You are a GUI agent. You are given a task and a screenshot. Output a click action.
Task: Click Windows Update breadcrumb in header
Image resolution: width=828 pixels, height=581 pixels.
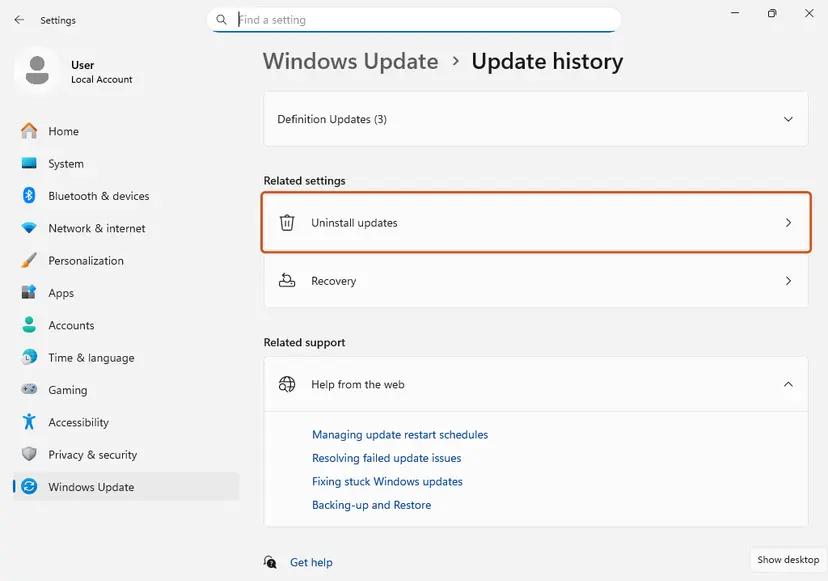pyautogui.click(x=351, y=61)
